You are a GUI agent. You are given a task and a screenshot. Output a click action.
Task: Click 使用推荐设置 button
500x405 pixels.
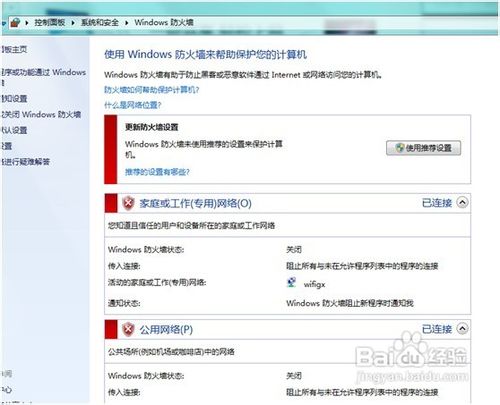(x=423, y=148)
